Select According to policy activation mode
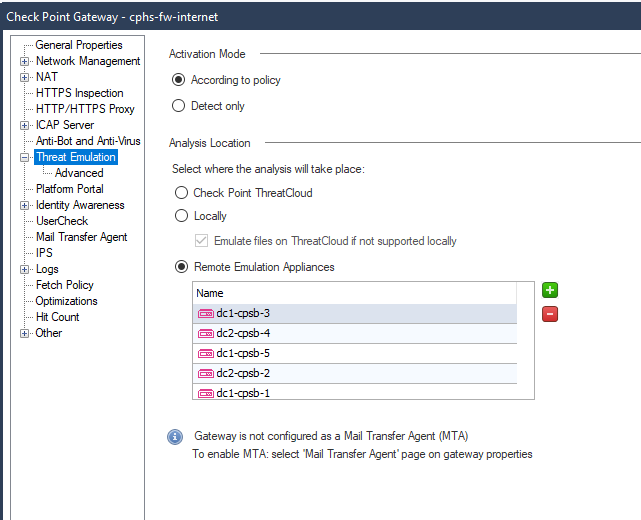Screen dimensions: 641x520 tap(179, 80)
